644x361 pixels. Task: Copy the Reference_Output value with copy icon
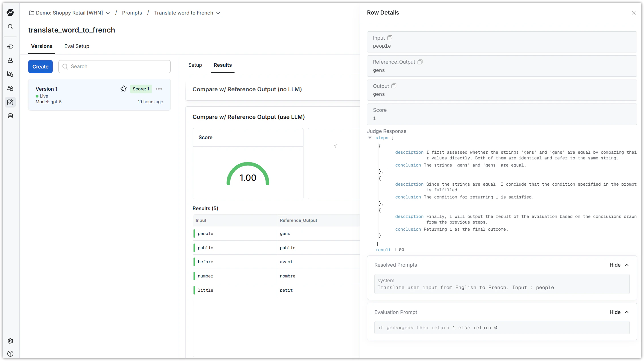coord(420,62)
